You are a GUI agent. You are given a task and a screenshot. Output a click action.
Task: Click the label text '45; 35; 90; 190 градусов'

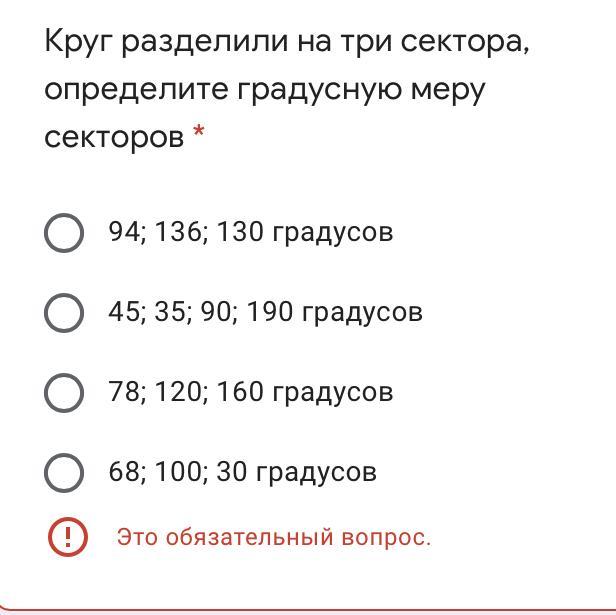[x=265, y=312]
